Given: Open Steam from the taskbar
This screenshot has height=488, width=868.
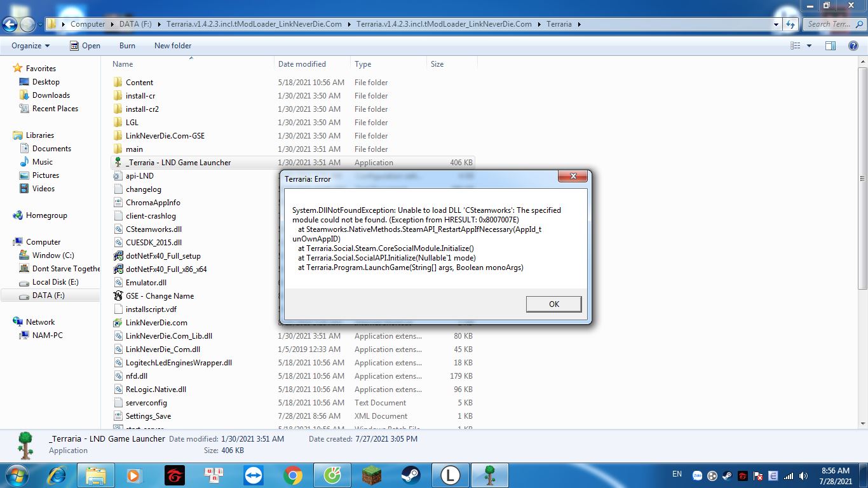Looking at the screenshot, I should 411,475.
